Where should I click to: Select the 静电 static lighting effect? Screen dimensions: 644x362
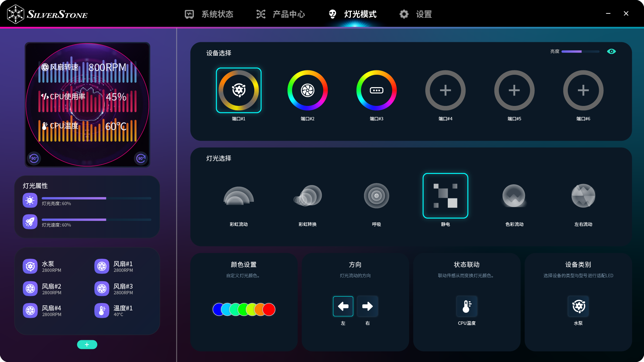point(445,196)
